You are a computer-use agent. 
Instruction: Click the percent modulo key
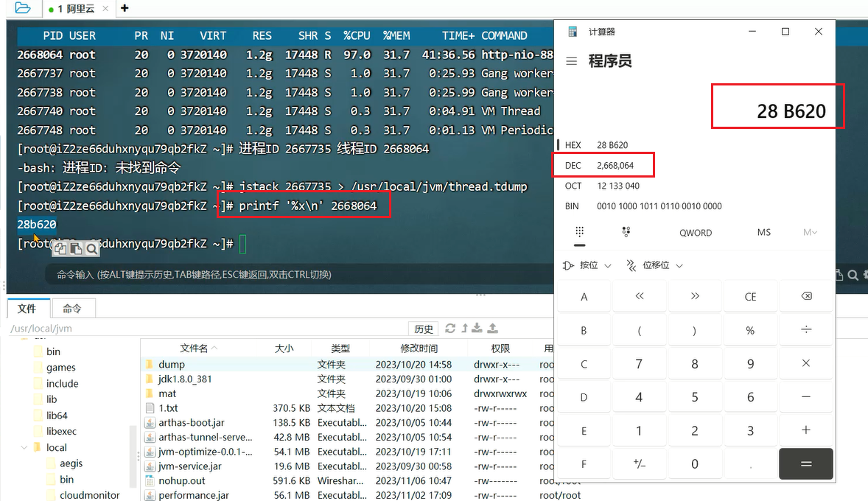750,330
